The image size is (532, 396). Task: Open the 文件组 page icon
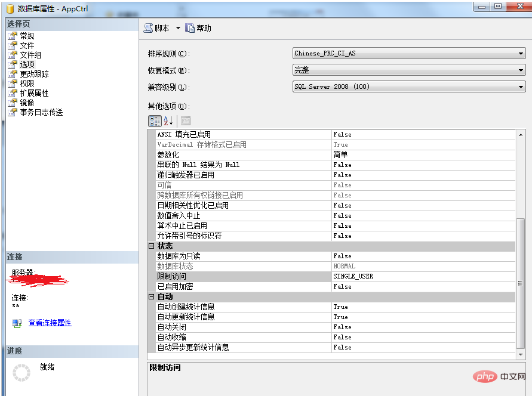(12, 54)
